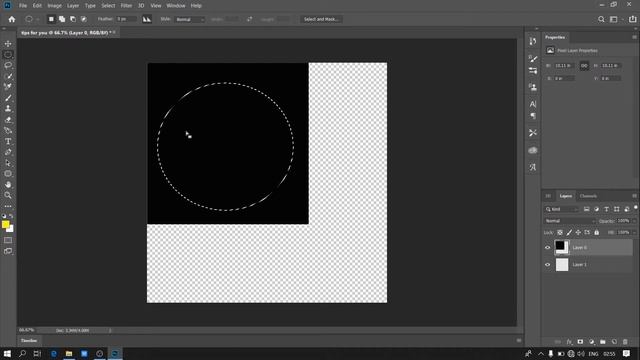Click the Select and Mask button
The width and height of the screenshot is (640, 360).
[321, 19]
